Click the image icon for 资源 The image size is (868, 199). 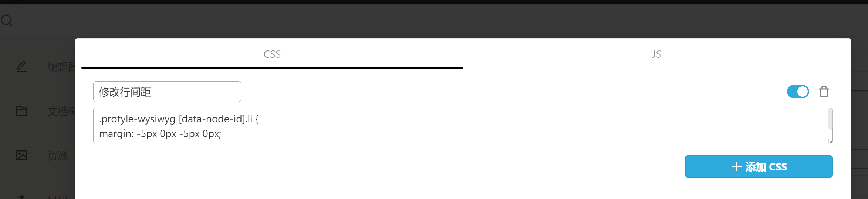pos(22,155)
